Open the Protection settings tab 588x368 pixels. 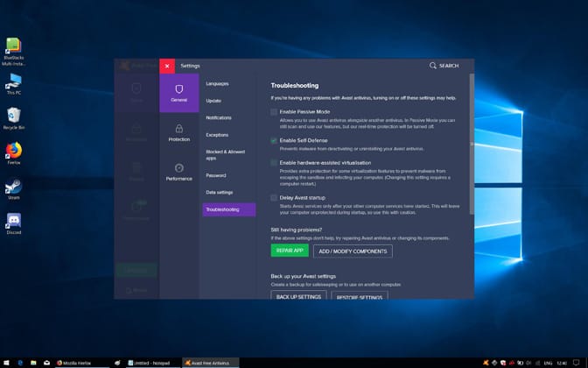pos(178,132)
